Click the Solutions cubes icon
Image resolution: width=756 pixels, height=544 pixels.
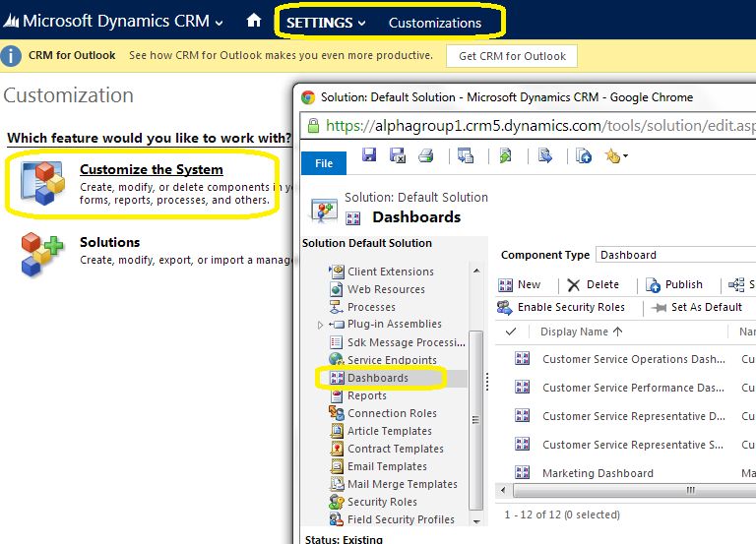41,254
